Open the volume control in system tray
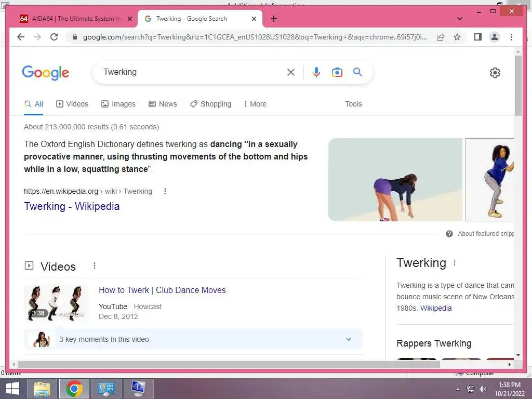Screen dimensions: 532x399 483,389
